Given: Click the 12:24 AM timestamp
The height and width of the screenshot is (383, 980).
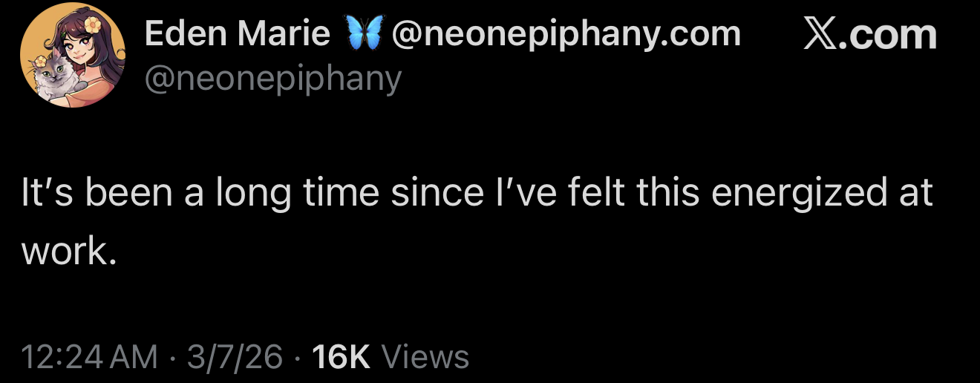Looking at the screenshot, I should pyautogui.click(x=91, y=356).
